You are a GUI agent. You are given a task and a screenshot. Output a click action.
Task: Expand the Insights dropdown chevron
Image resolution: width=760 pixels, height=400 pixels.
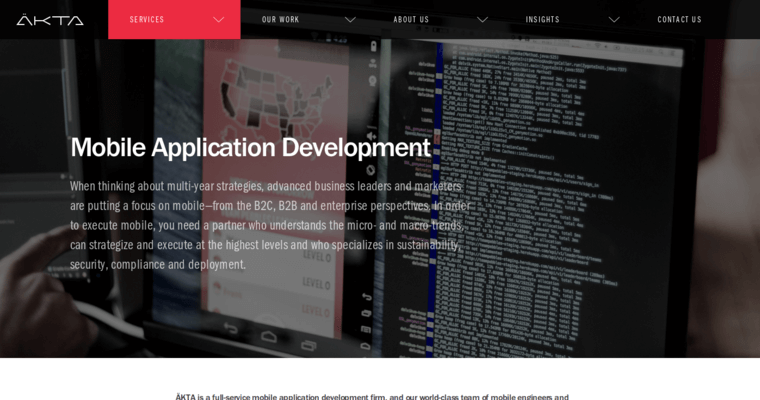(x=614, y=20)
